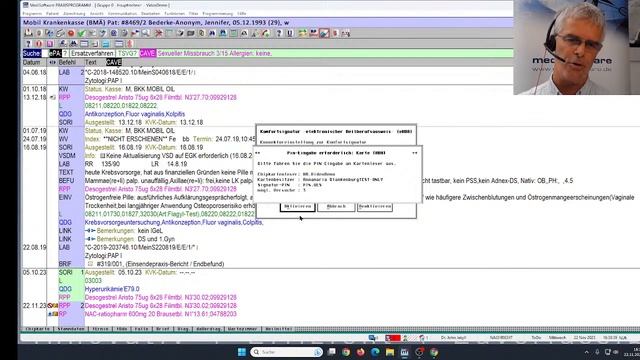Viewport: 640px width, 360px height.
Task: Click the TSVG? field
Action: click(x=127, y=53)
